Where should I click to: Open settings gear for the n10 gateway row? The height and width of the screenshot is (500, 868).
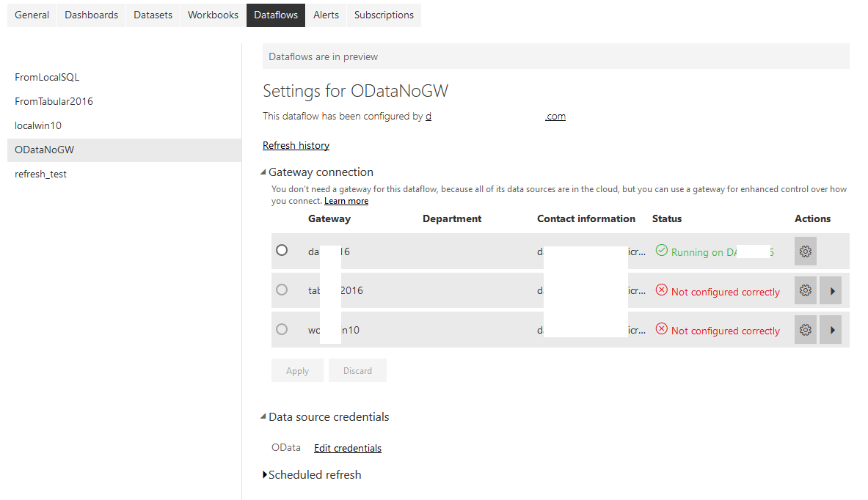[x=806, y=330]
